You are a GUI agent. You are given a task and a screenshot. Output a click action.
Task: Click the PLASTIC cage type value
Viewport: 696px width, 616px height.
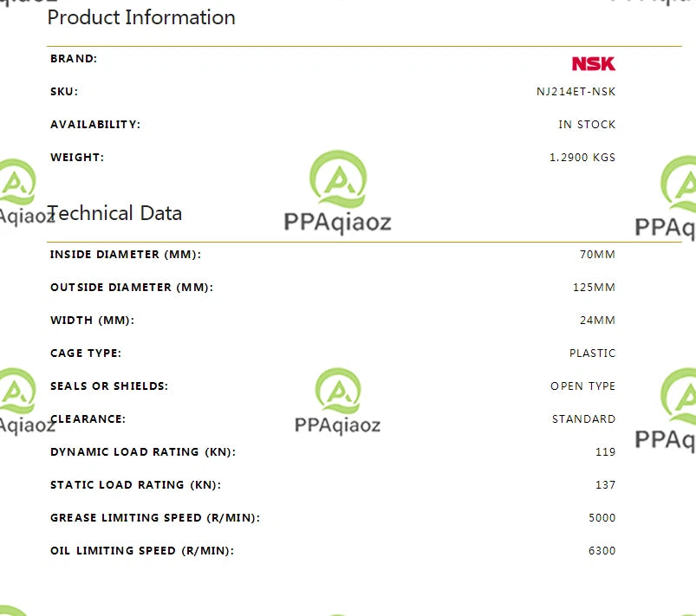pos(593,353)
